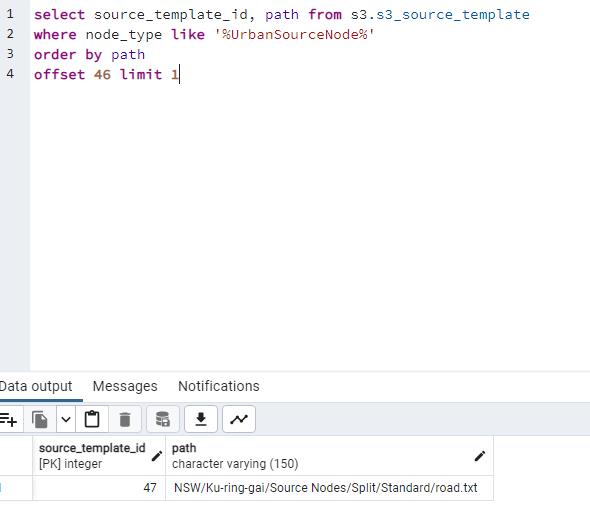This screenshot has height=507, width=590.
Task: Switch to the Messages tab
Action: pos(125,386)
